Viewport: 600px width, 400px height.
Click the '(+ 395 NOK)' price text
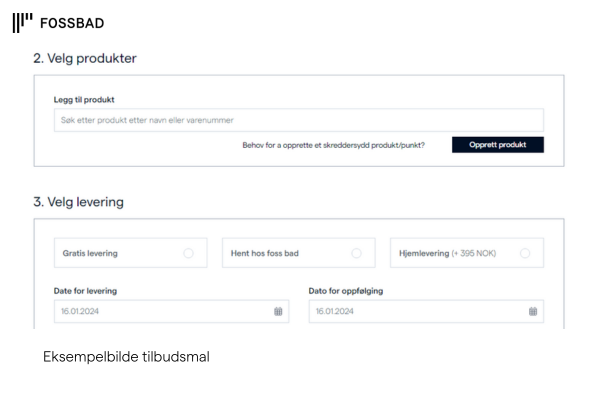click(x=474, y=253)
